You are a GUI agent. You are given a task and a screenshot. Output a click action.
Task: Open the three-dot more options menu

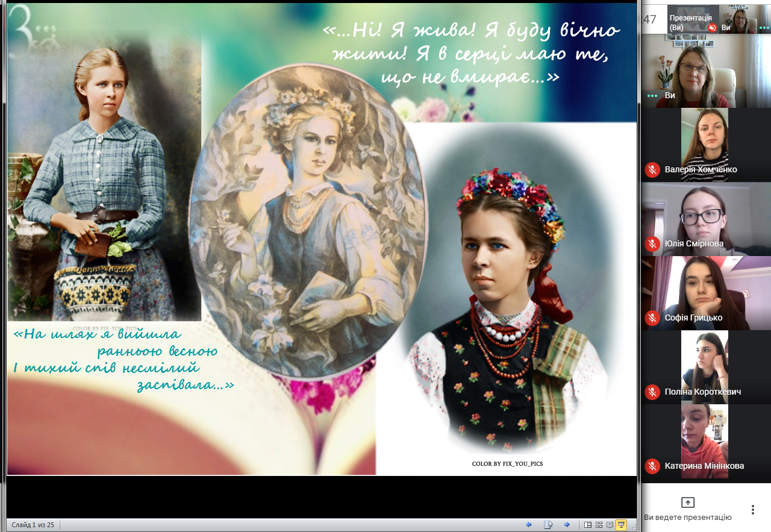click(x=752, y=510)
